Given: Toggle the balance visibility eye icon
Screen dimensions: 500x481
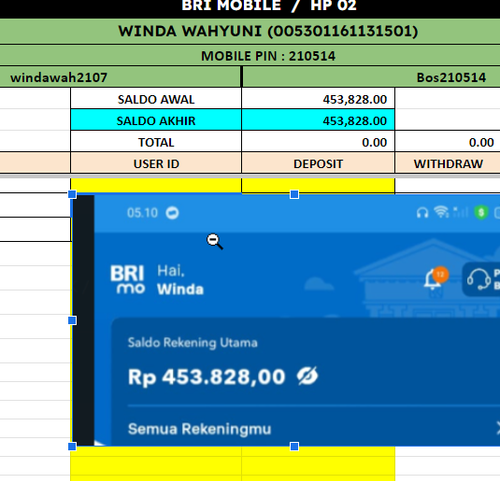Looking at the screenshot, I should (307, 376).
